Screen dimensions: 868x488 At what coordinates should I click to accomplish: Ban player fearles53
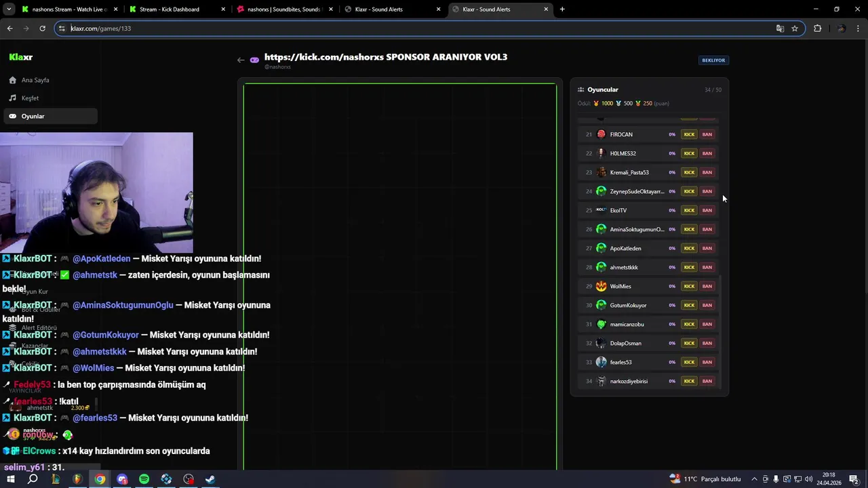coord(707,362)
